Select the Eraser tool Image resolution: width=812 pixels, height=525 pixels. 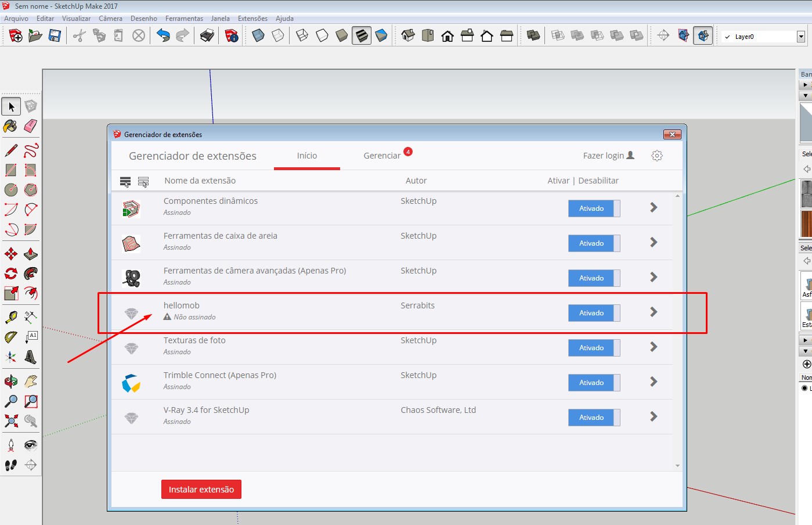click(31, 126)
